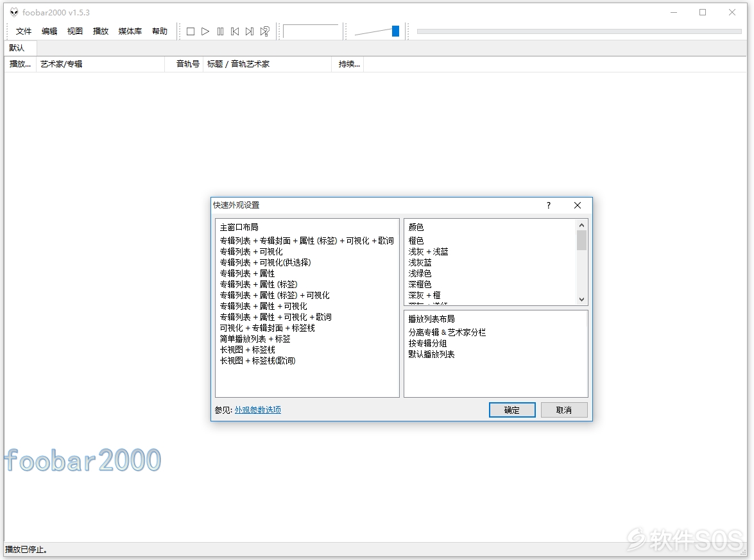Click scroll up arrow in 颜色 list
Screen dimensions: 754x560
coord(581,225)
